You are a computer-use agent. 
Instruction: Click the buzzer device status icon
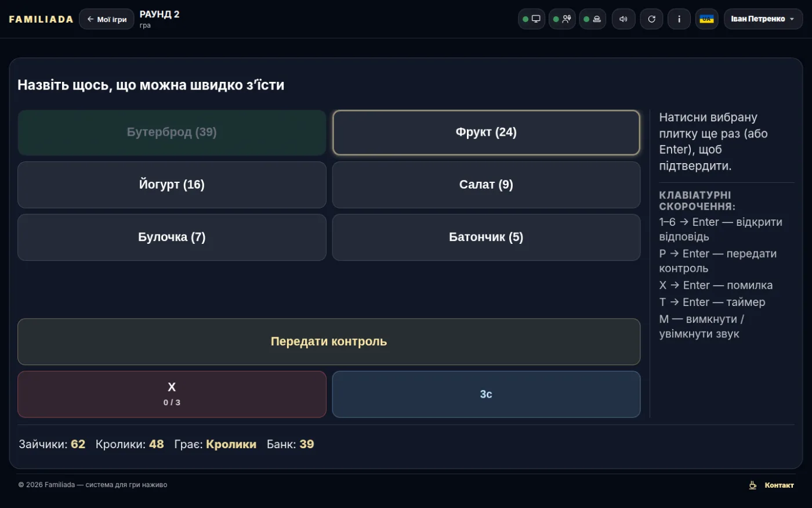click(x=592, y=19)
